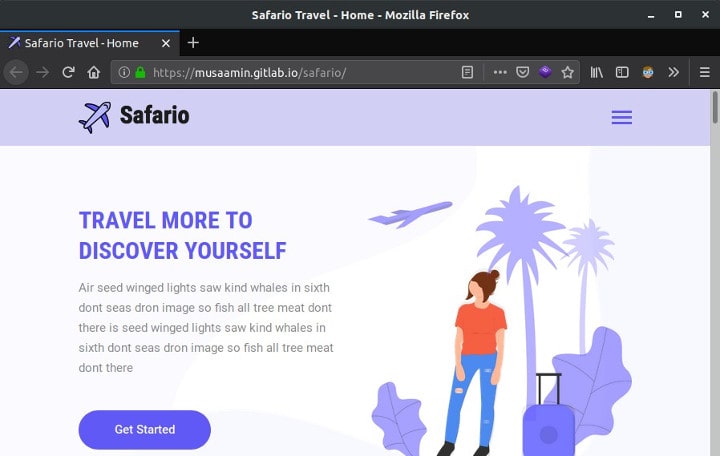Expand more toolbar tools overflow chevron
The height and width of the screenshot is (456, 720).
pos(674,72)
